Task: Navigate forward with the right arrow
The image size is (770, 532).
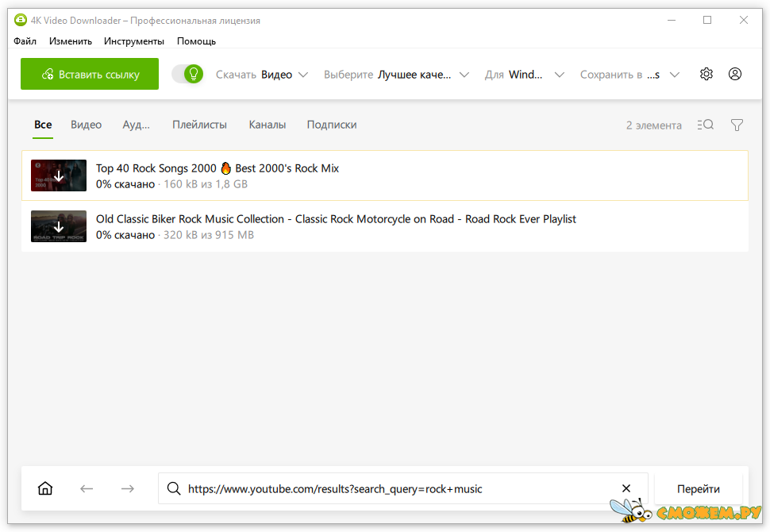Action: click(x=128, y=488)
